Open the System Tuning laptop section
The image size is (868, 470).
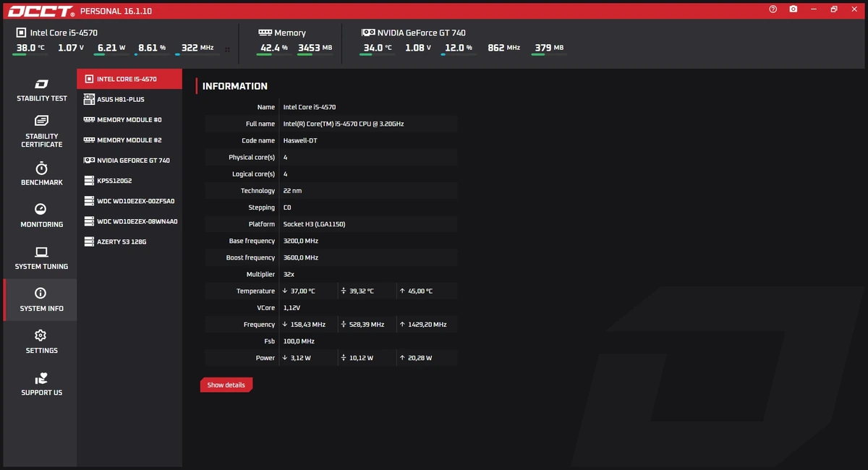click(41, 258)
